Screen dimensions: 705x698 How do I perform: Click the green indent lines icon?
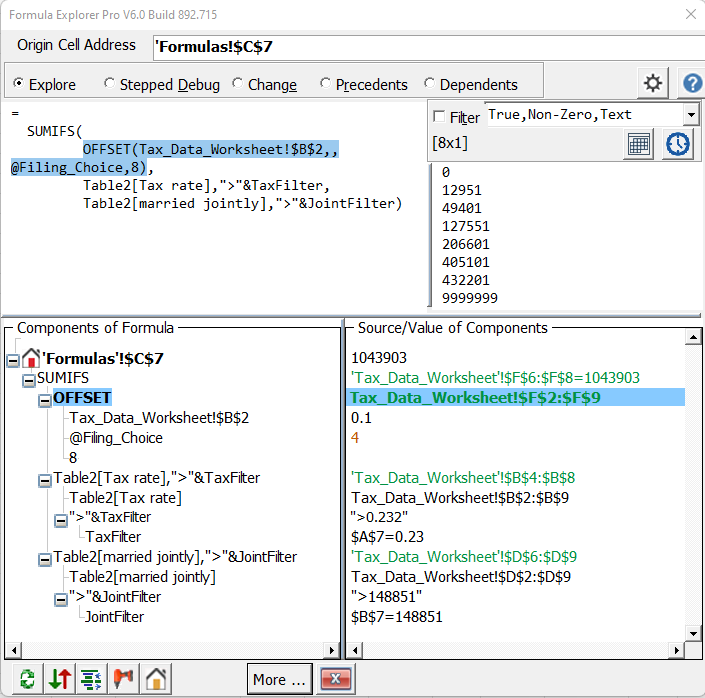click(x=91, y=679)
